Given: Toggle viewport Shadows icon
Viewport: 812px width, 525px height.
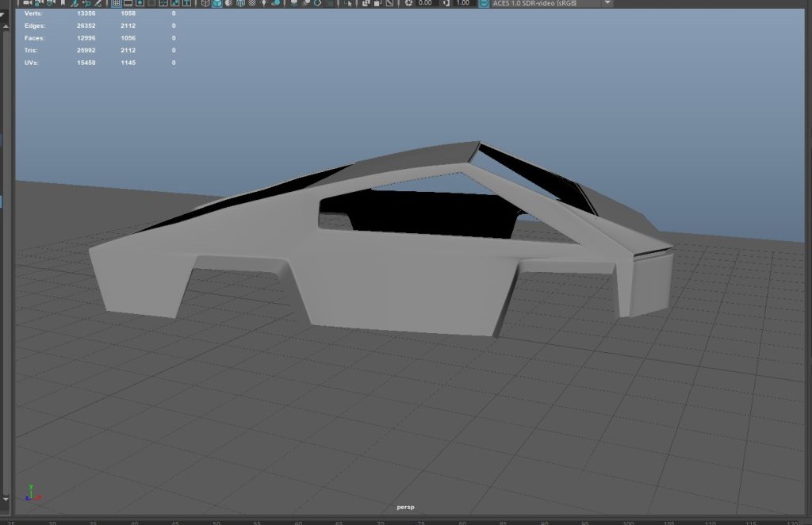Looking at the screenshot, I should point(275,3).
